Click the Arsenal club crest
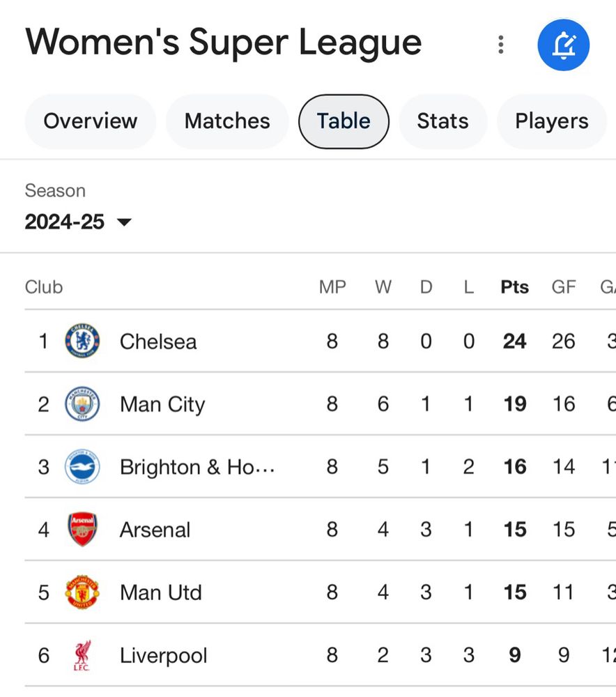This screenshot has width=616, height=697. coord(82,530)
